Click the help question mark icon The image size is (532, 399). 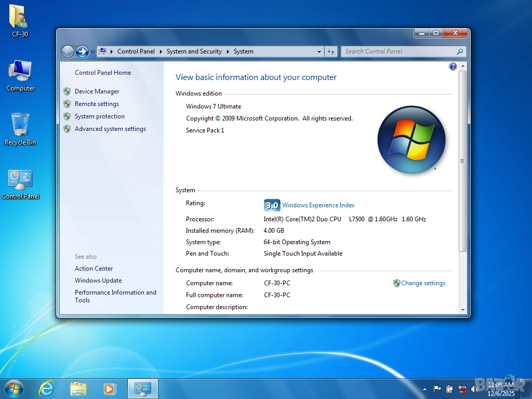453,66
